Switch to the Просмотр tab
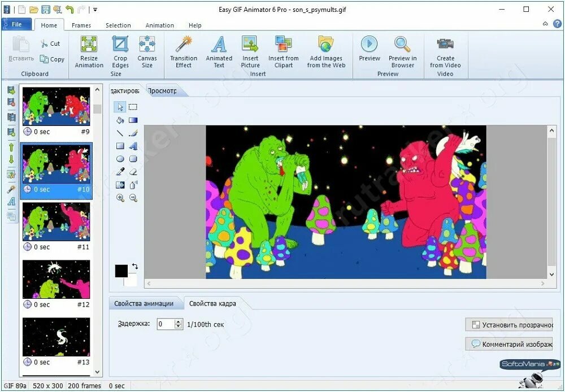This screenshot has height=392, width=565. (x=163, y=91)
